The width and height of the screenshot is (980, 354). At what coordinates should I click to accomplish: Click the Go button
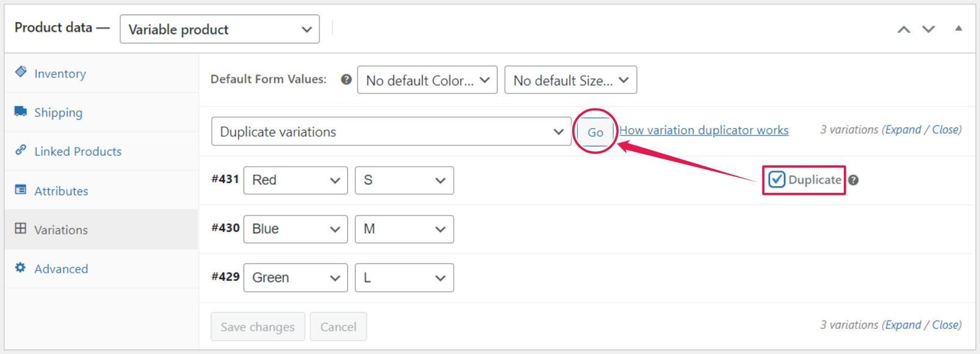(x=595, y=132)
